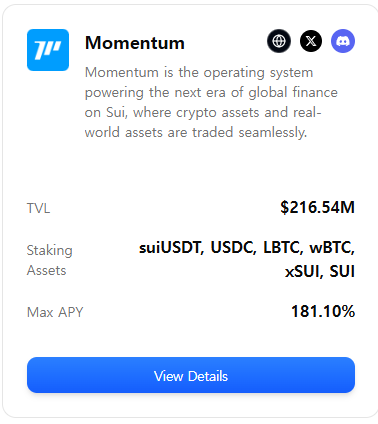Click suiUSDT in the staking assets
The height and width of the screenshot is (424, 378).
[x=171, y=248]
